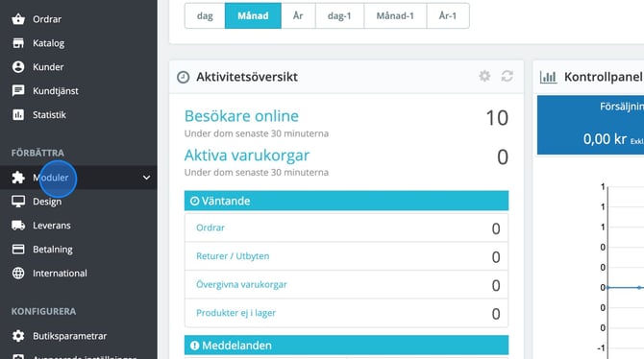Click the Väntande section header

(x=346, y=201)
